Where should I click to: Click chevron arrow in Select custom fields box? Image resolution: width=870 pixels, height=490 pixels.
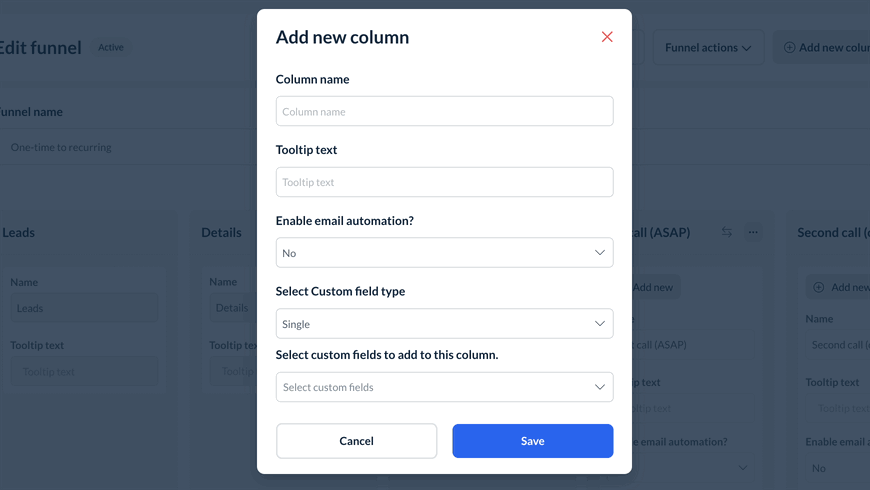click(x=600, y=387)
